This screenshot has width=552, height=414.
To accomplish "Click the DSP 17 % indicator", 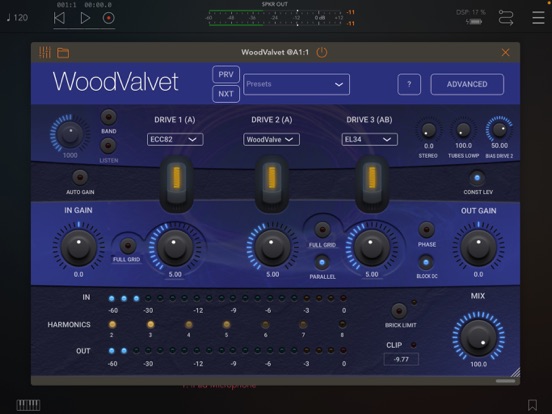I will click(471, 12).
